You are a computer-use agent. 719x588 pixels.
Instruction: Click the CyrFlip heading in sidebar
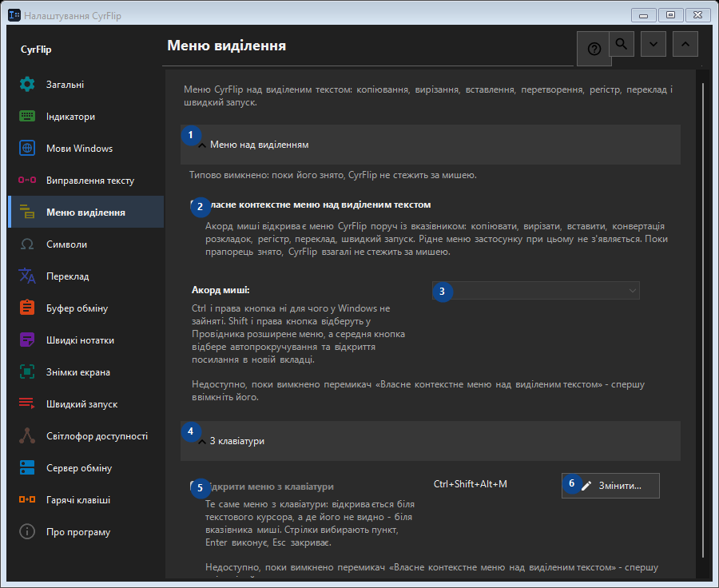36,50
